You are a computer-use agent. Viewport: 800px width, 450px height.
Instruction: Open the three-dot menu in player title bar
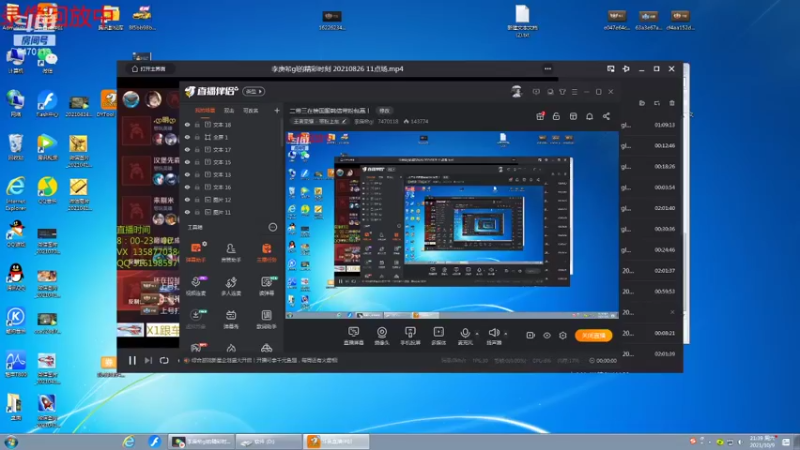[x=547, y=68]
